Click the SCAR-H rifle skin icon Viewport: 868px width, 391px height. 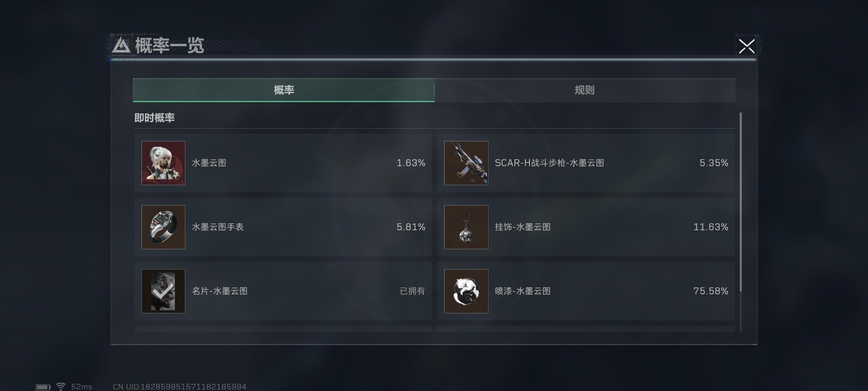[466, 163]
